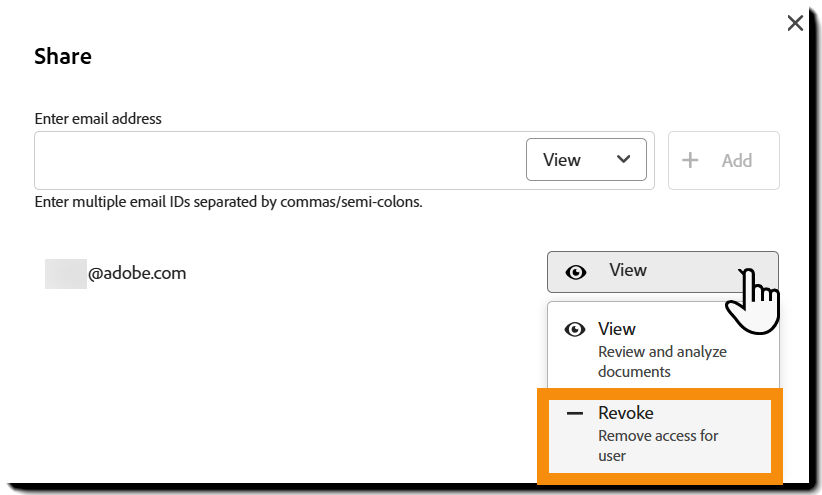Select the @adobe.com shared user entry
The height and width of the screenshot is (495, 822).
(x=136, y=273)
